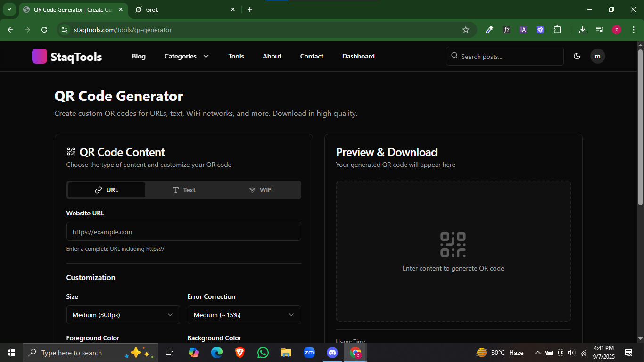Open the volume control in system tray

click(x=571, y=353)
